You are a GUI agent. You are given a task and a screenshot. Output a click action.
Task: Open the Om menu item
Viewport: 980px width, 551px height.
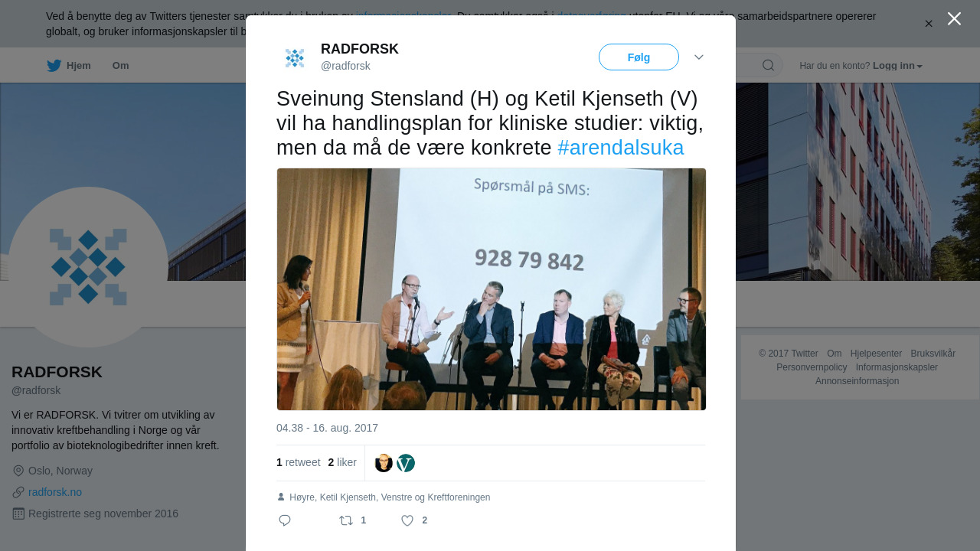click(120, 66)
